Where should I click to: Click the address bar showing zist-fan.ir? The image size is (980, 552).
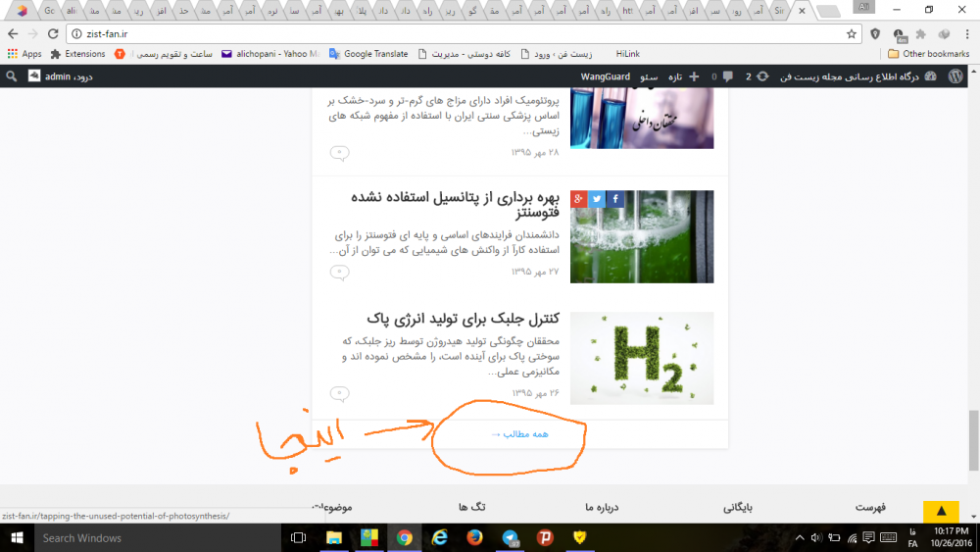pyautogui.click(x=441, y=33)
